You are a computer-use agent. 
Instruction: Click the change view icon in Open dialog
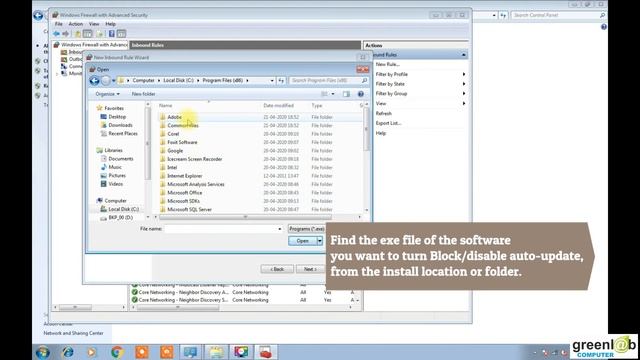point(324,94)
